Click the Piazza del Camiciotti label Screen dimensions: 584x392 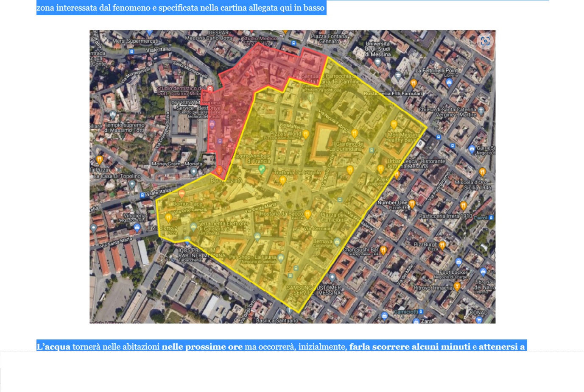(x=333, y=217)
